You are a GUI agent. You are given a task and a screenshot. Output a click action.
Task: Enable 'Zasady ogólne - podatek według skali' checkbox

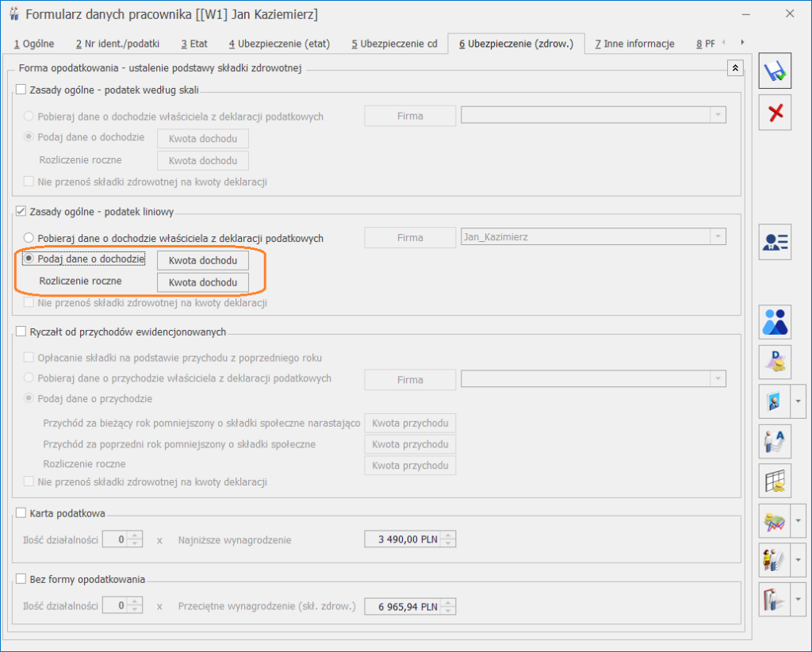pos(21,89)
